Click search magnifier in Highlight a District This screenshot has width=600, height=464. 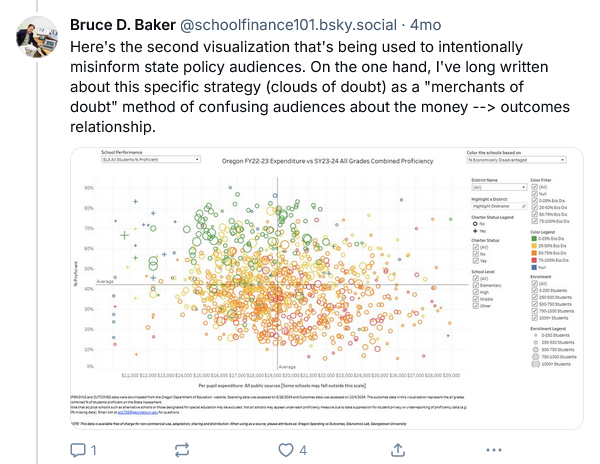(x=524, y=206)
